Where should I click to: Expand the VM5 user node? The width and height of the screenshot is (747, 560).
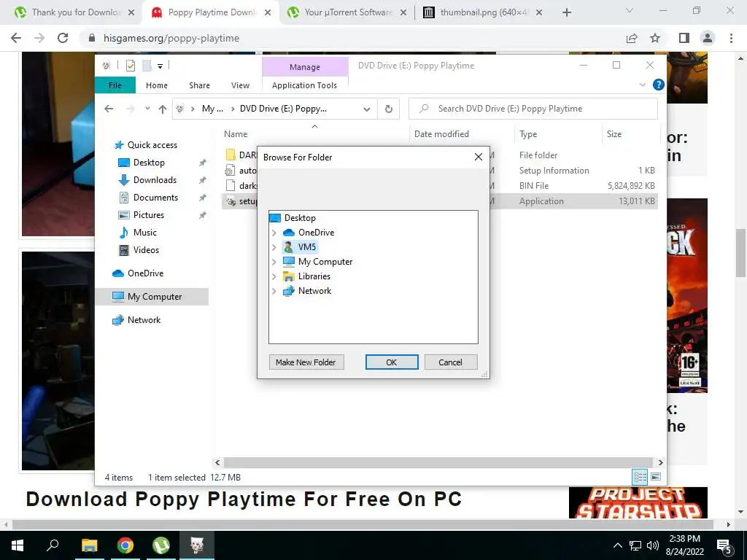(274, 247)
